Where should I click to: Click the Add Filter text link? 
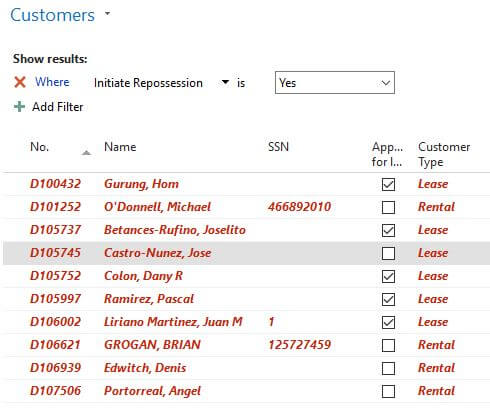coord(58,107)
